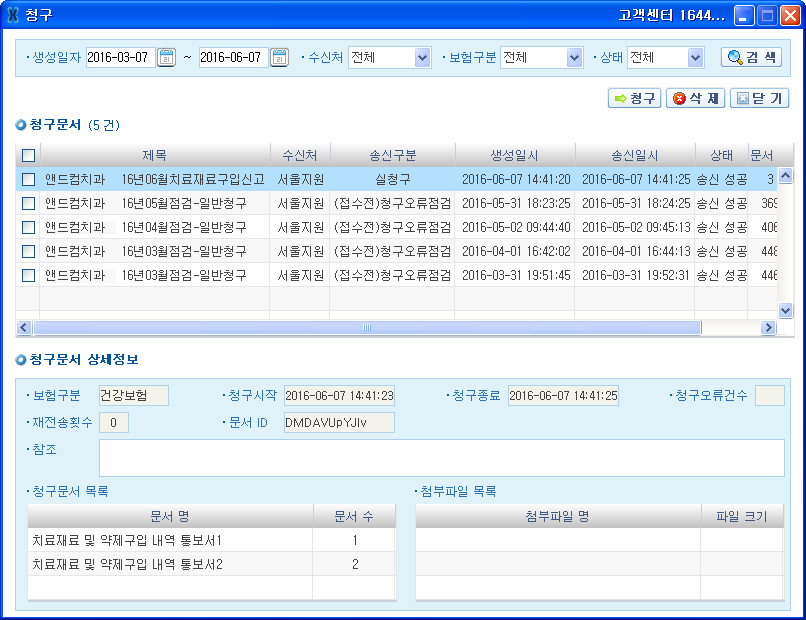Open the start date calendar picker
The width and height of the screenshot is (806, 620).
[x=167, y=58]
